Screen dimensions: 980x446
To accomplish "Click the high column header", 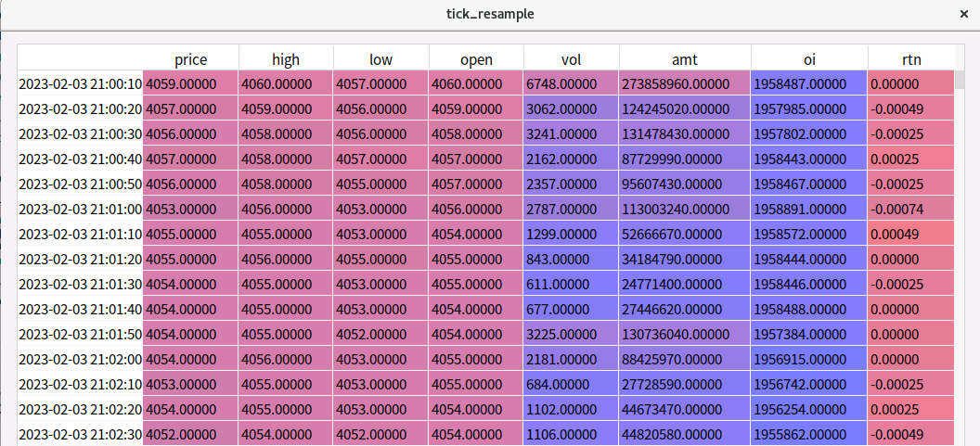I will pyautogui.click(x=286, y=59).
